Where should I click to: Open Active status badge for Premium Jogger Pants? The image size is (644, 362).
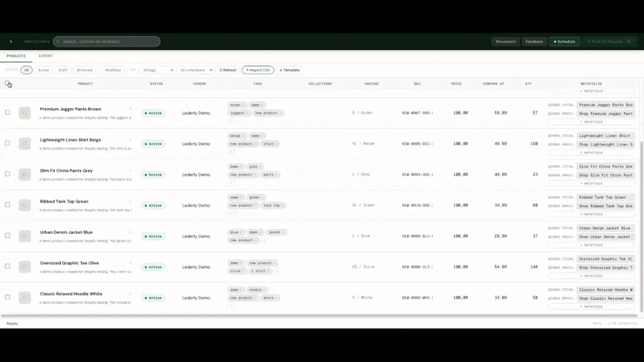[x=153, y=113]
